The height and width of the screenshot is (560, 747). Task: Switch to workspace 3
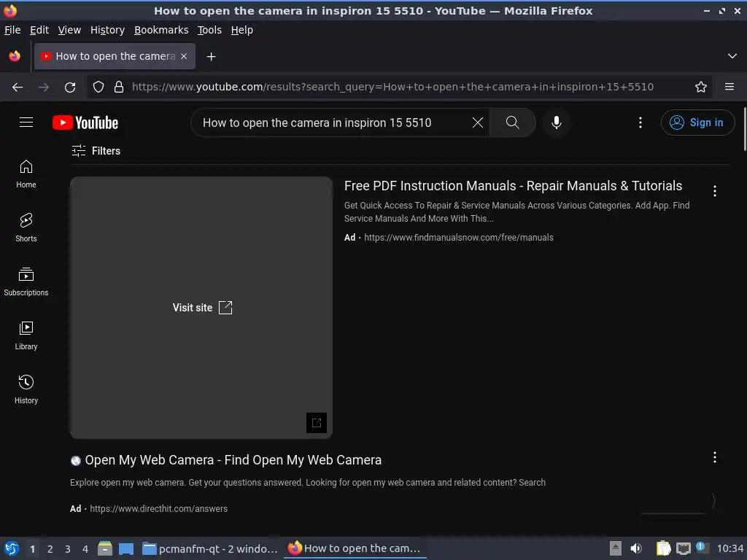[x=68, y=549]
